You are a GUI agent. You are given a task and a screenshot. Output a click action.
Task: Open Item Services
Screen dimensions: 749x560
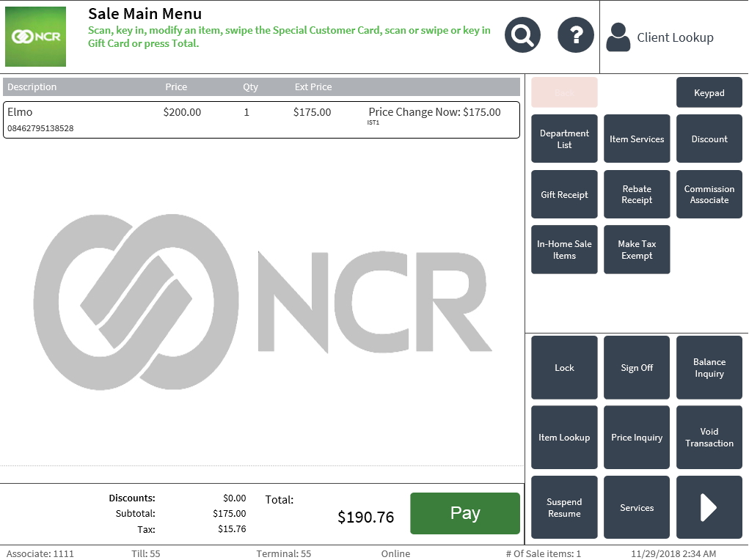tap(637, 139)
